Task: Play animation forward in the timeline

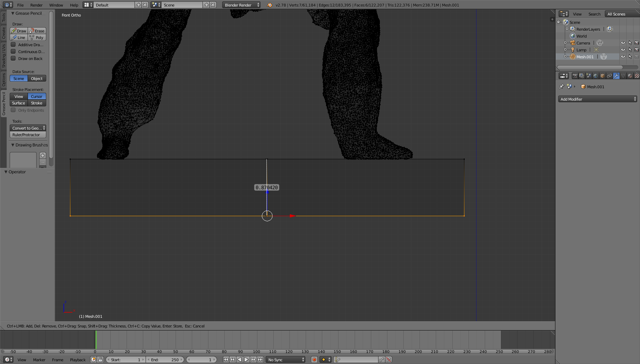Action: [246, 360]
